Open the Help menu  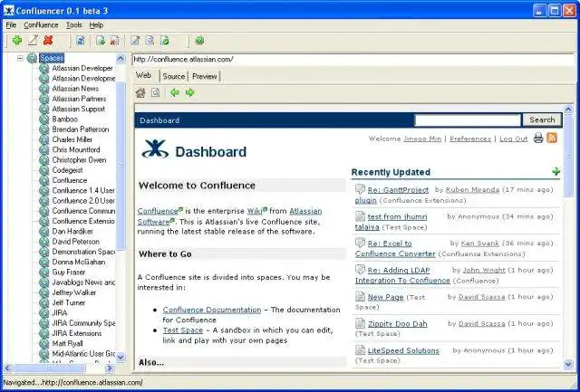(x=96, y=25)
